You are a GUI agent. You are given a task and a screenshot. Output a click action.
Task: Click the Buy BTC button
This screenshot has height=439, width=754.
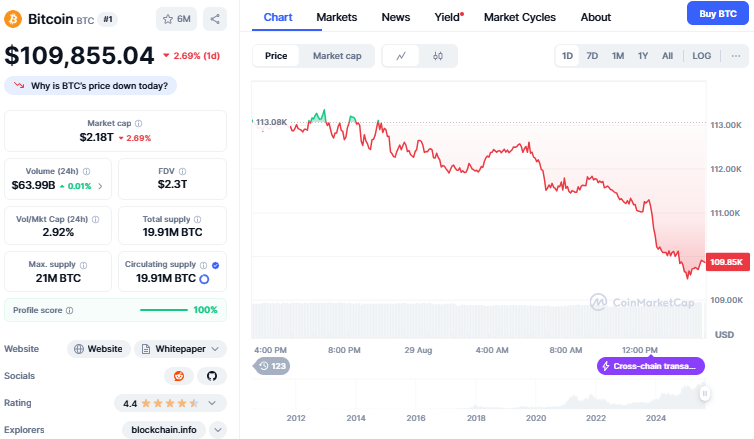click(x=718, y=13)
